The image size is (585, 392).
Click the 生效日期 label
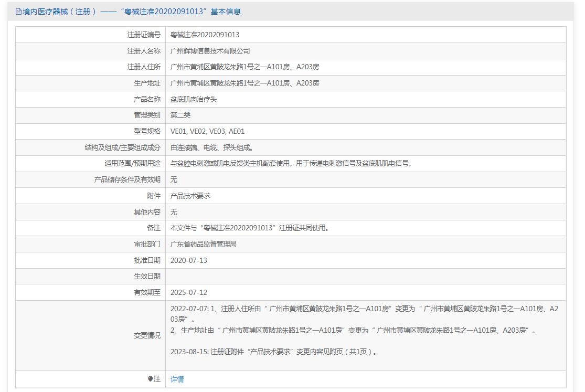[x=147, y=276]
